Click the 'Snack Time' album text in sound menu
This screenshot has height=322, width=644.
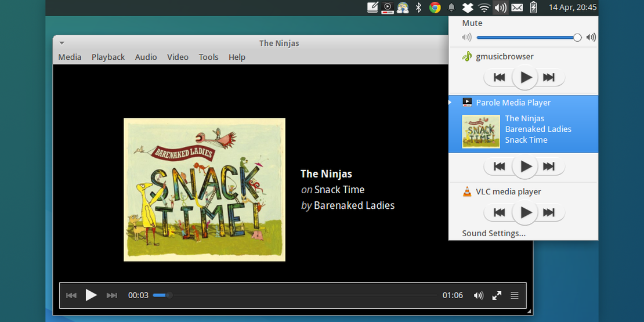pyautogui.click(x=526, y=140)
